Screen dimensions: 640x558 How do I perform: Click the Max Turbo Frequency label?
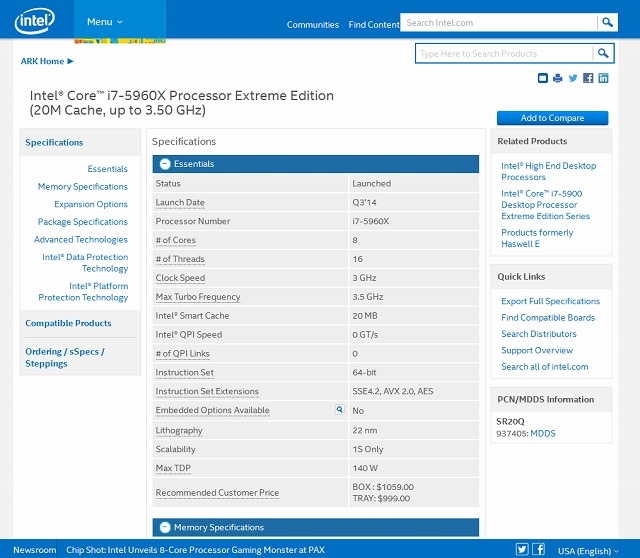point(198,297)
